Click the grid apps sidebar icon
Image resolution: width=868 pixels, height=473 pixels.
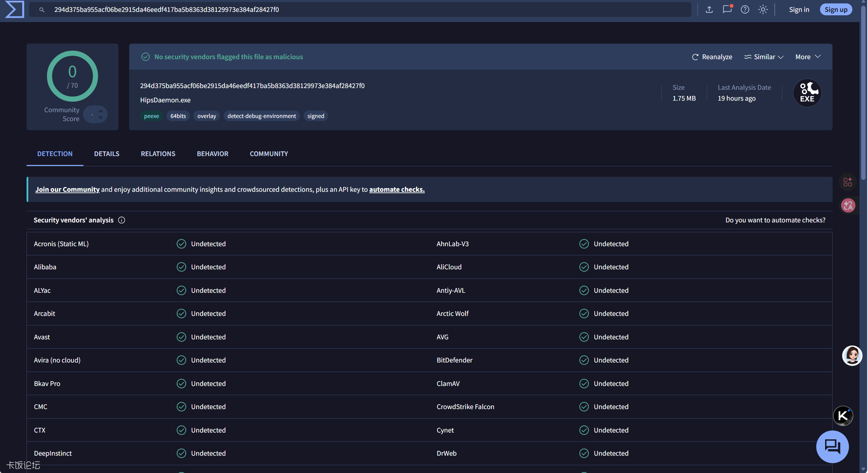(x=848, y=182)
